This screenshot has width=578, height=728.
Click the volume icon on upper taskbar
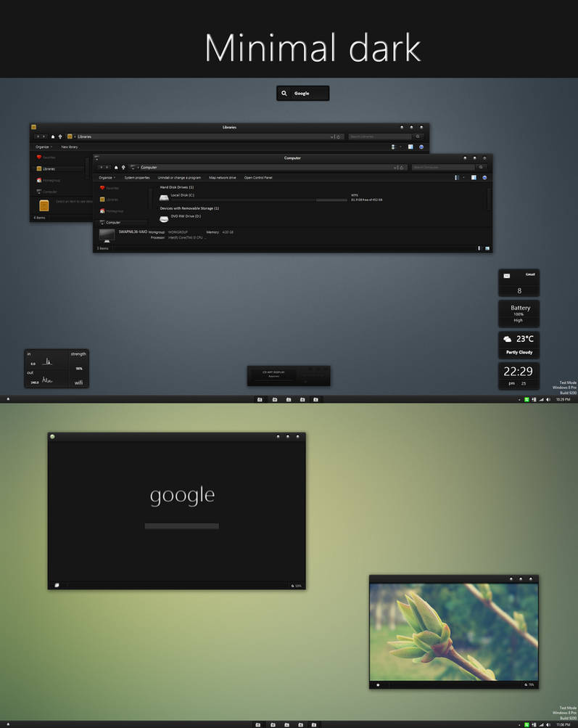548,399
